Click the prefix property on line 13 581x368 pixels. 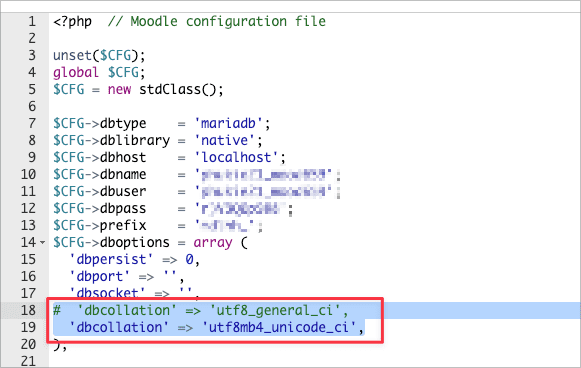123,226
